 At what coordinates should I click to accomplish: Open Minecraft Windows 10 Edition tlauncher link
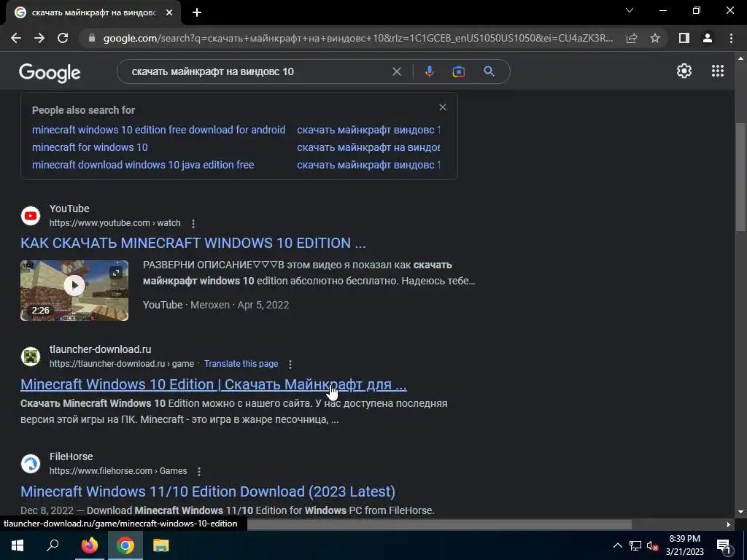(214, 384)
